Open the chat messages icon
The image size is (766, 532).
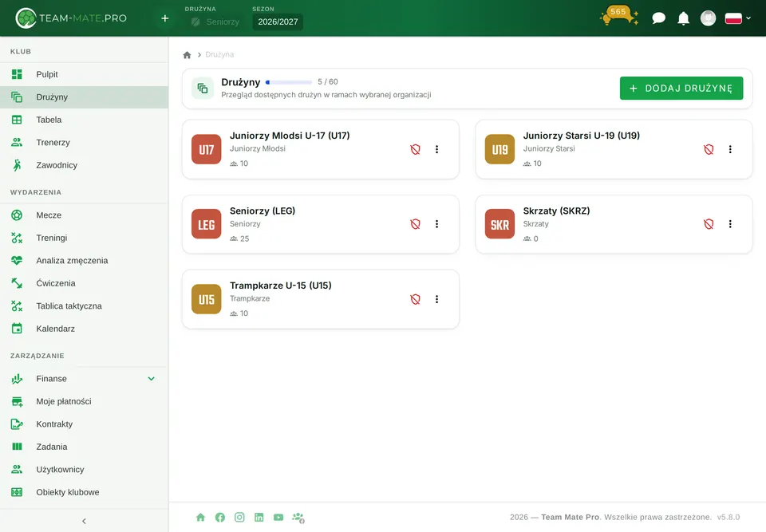coord(658,18)
